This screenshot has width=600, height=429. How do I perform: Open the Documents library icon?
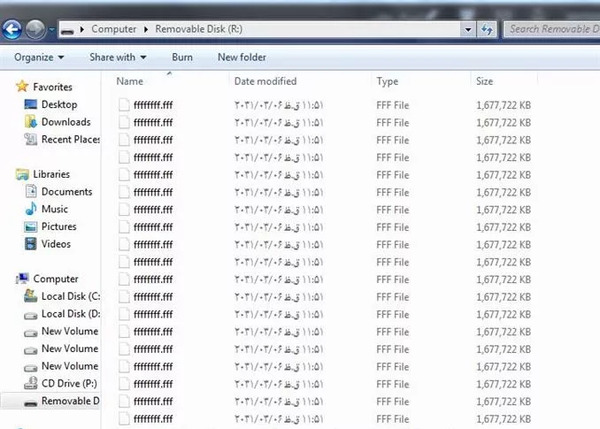click(x=31, y=191)
